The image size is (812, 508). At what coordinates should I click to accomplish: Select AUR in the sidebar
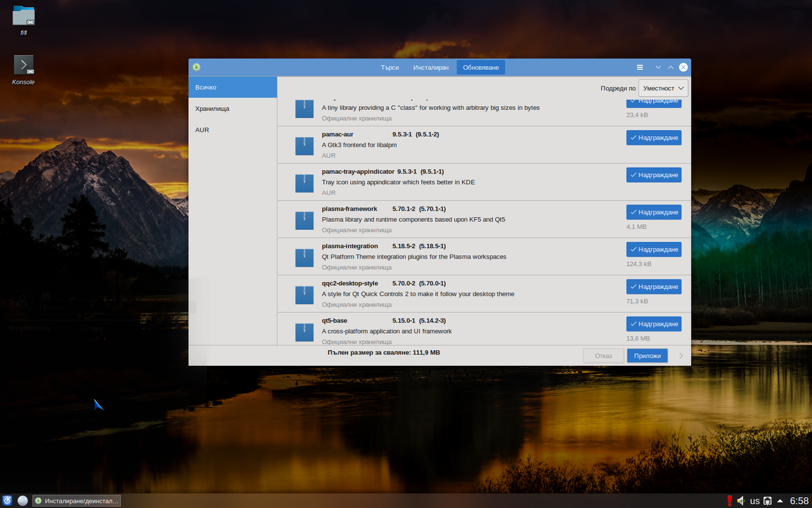[x=233, y=130]
